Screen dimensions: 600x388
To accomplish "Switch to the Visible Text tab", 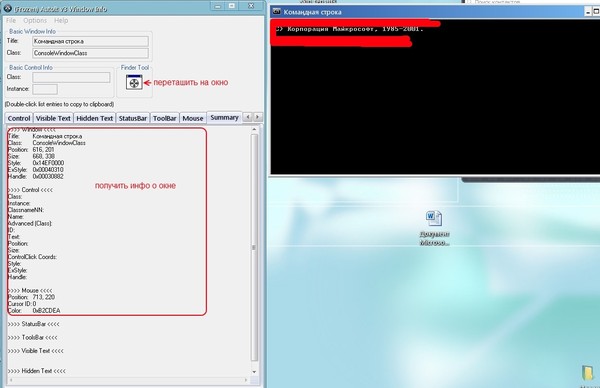I will pos(53,118).
